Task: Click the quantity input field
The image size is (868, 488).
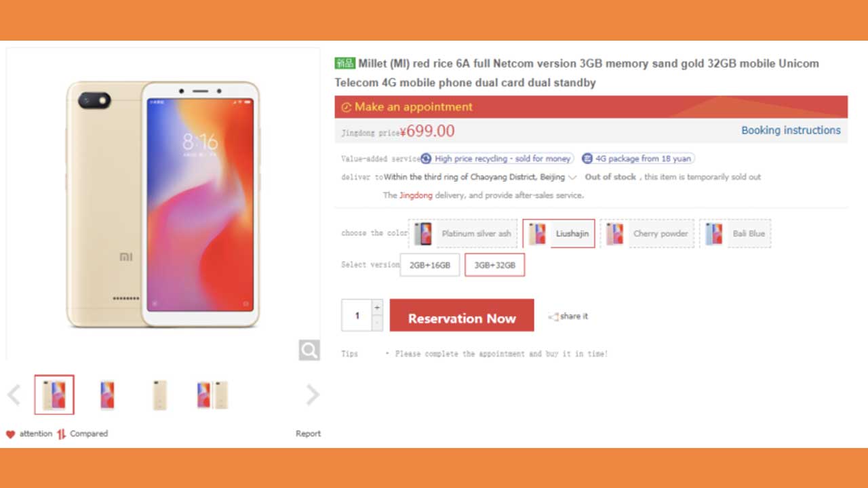Action: [x=357, y=315]
